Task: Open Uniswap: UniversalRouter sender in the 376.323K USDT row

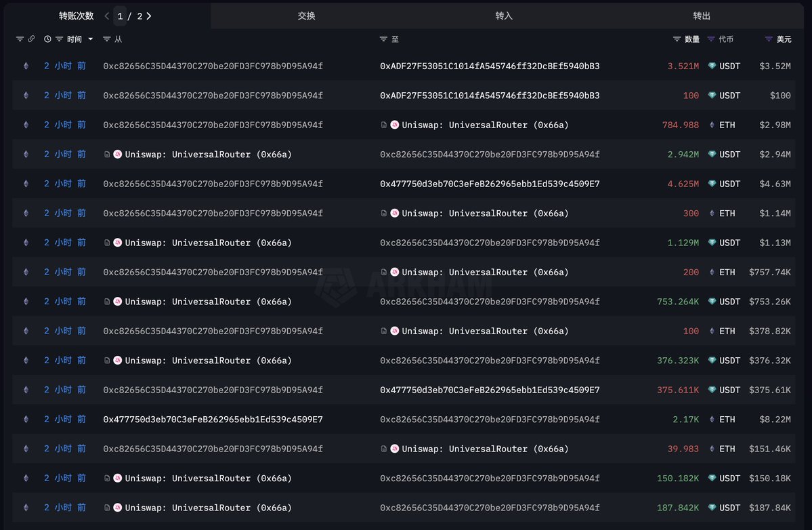Action: (x=208, y=361)
